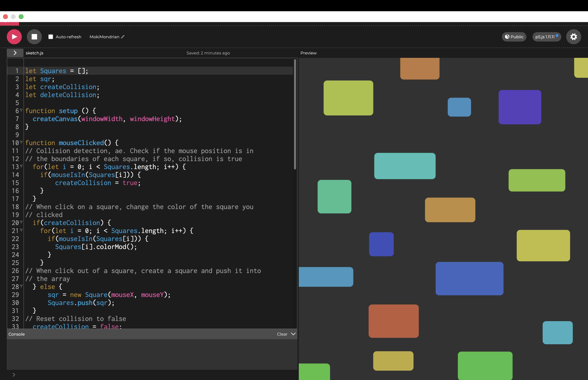Viewport: 588px width, 380px height.
Task: Fold the mouseClicked function at line 10
Action: [21, 142]
